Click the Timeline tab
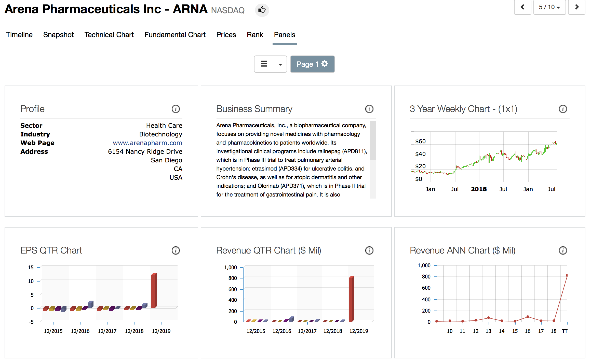 click(x=19, y=35)
